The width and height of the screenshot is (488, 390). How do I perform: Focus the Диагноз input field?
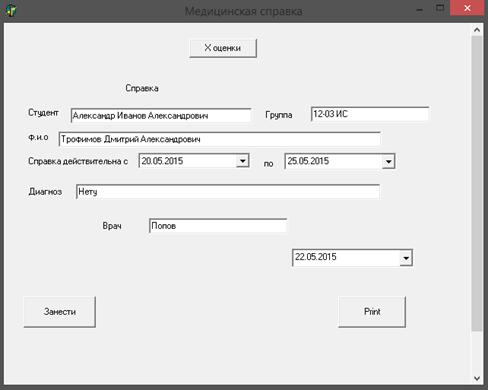228,192
